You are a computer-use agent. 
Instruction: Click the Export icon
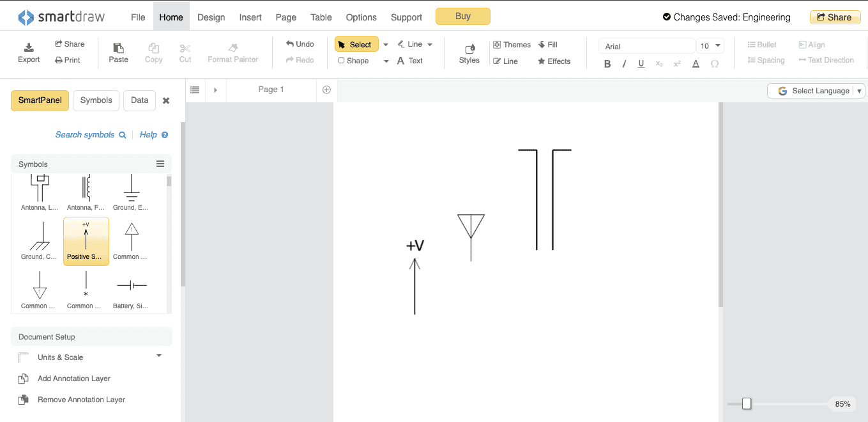coord(29,47)
